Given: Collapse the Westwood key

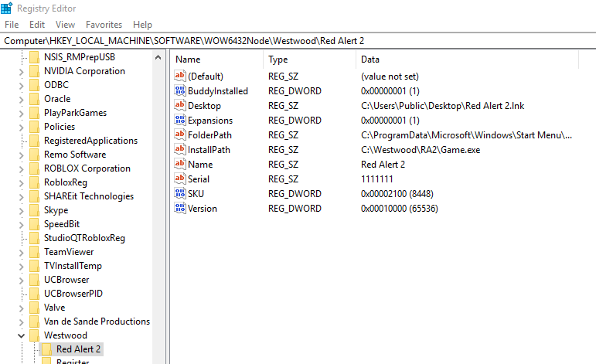Looking at the screenshot, I should click(x=21, y=336).
